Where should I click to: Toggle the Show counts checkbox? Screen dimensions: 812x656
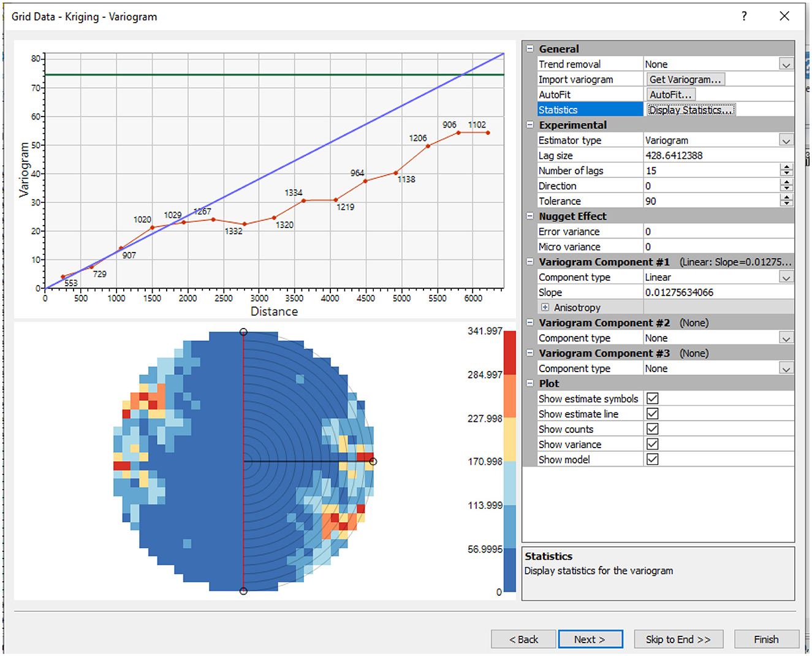tap(653, 429)
